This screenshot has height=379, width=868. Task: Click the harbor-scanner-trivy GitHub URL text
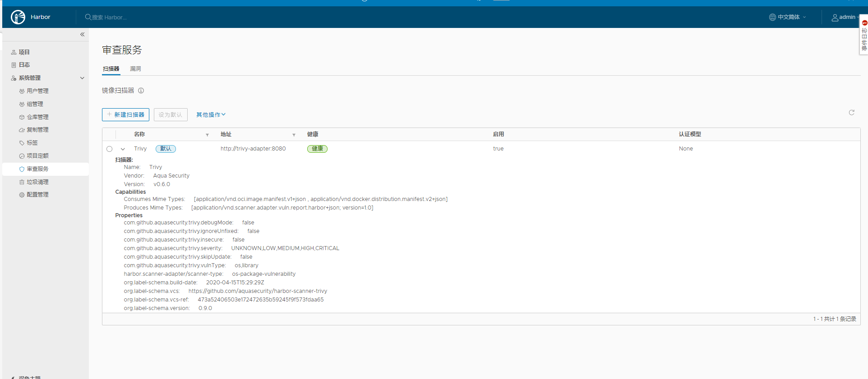point(258,291)
